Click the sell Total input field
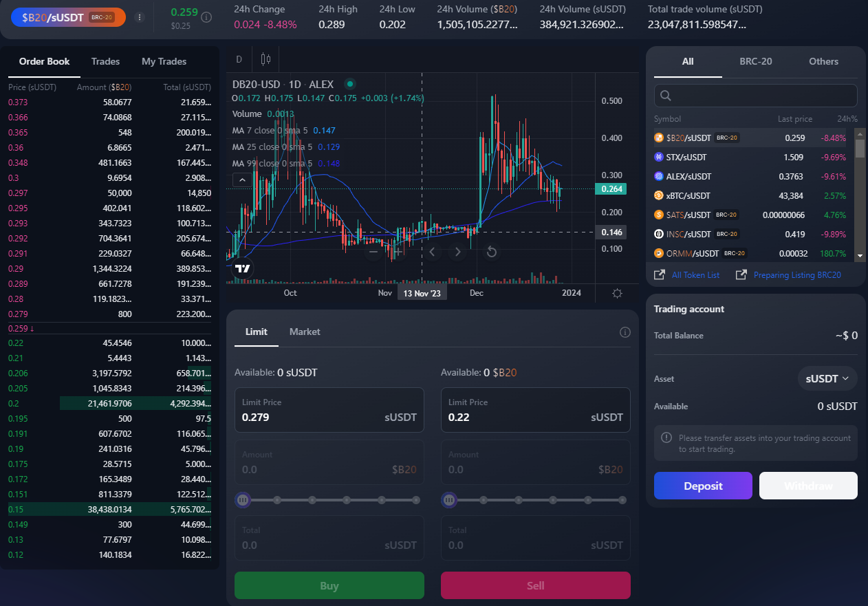 (x=536, y=538)
